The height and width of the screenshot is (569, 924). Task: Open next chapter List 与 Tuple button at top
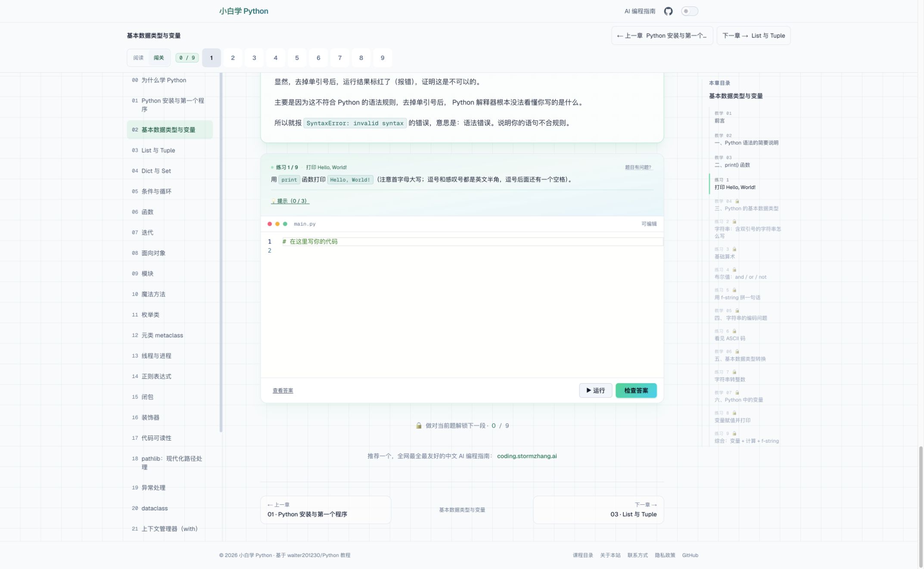[x=753, y=36]
